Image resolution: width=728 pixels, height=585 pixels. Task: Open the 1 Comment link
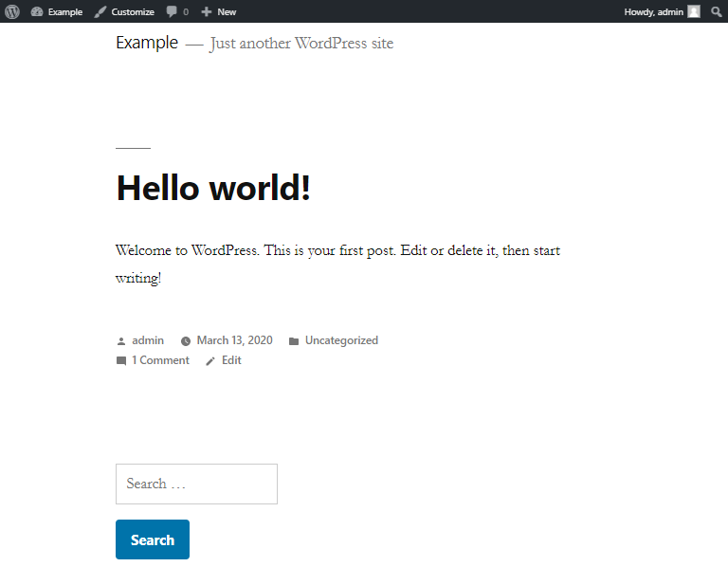(x=160, y=360)
